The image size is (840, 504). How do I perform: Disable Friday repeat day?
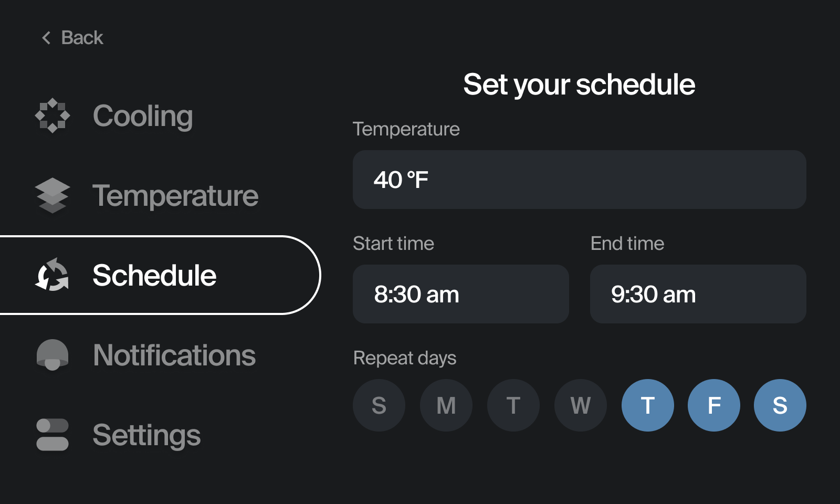(714, 405)
